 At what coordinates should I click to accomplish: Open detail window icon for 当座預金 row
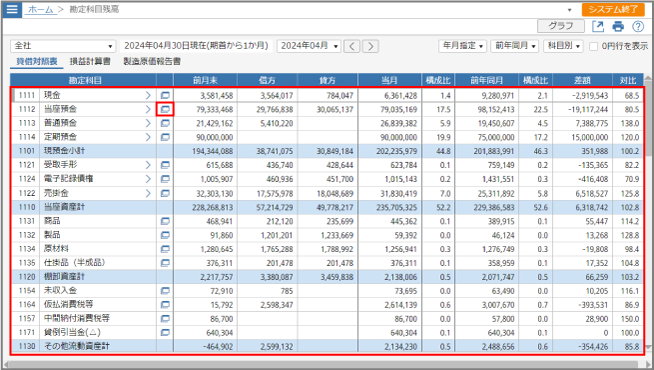coord(165,109)
